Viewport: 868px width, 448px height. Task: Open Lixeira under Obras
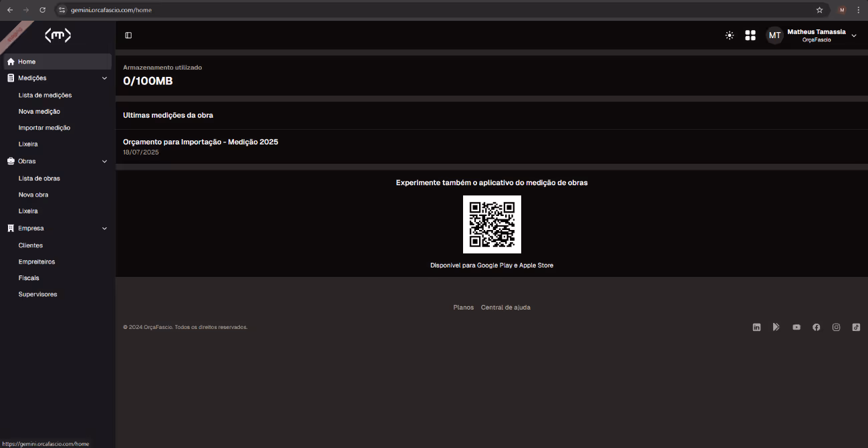(x=28, y=211)
